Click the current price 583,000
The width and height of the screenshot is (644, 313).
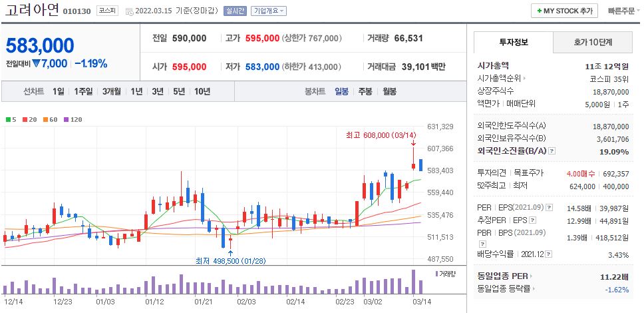click(x=40, y=46)
